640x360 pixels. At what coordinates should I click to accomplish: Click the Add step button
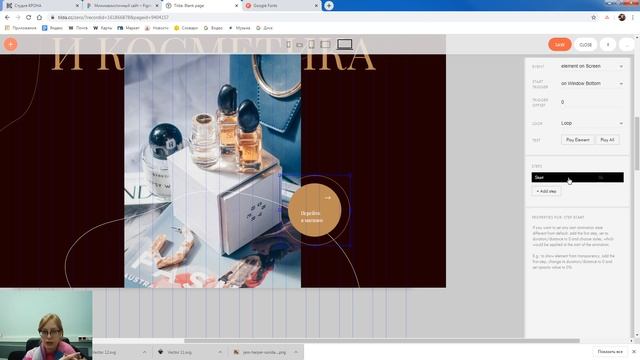(546, 191)
